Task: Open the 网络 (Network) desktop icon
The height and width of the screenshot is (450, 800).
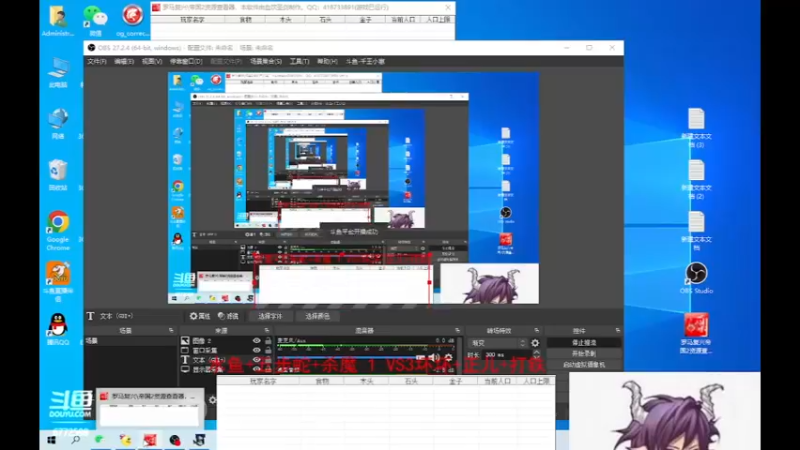Action: 58,123
